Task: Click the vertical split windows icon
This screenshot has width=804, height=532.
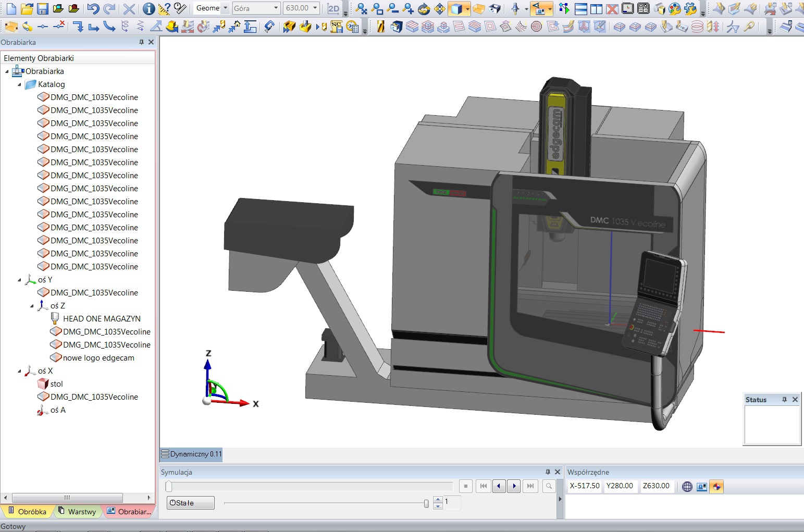Action: tap(597, 8)
